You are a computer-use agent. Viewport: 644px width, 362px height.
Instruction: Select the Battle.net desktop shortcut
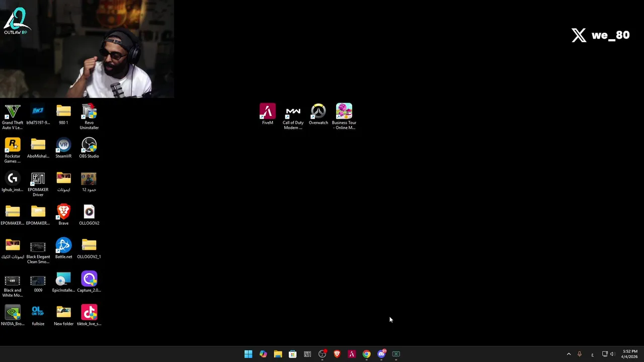[x=63, y=248]
